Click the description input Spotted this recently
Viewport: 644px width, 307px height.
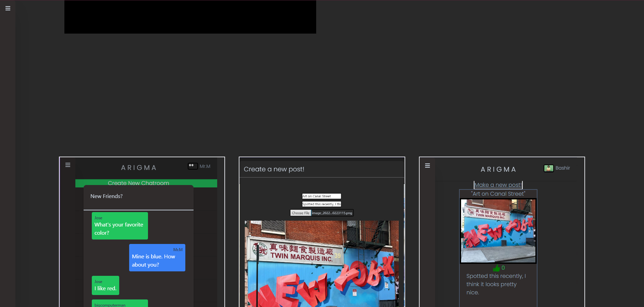(322, 204)
